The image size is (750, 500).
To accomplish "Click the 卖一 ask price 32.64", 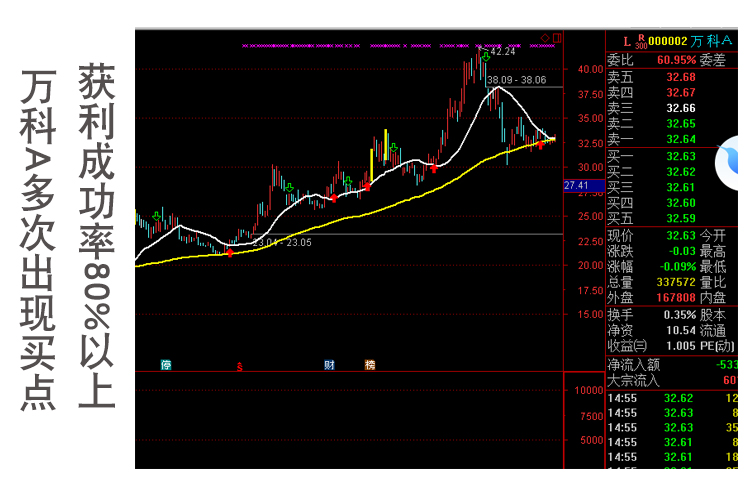I will (x=681, y=139).
